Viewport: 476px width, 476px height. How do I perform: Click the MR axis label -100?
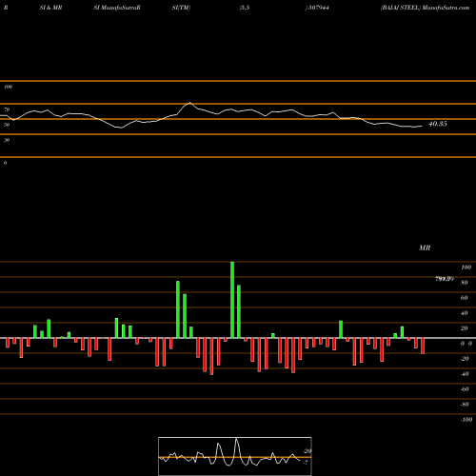pos(466,420)
